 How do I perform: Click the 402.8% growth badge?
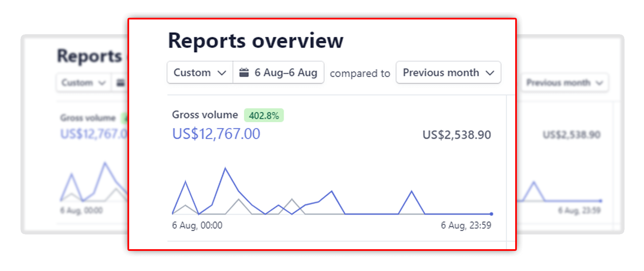264,115
